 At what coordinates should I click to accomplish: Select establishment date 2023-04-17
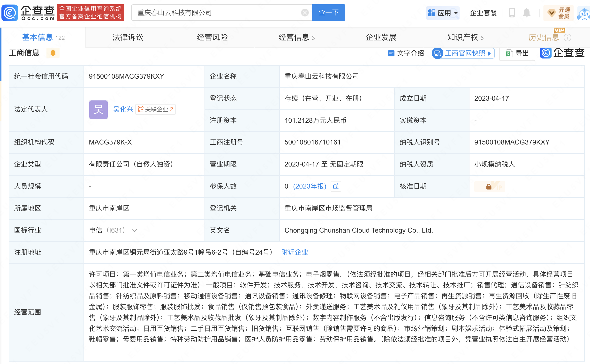[x=492, y=99]
